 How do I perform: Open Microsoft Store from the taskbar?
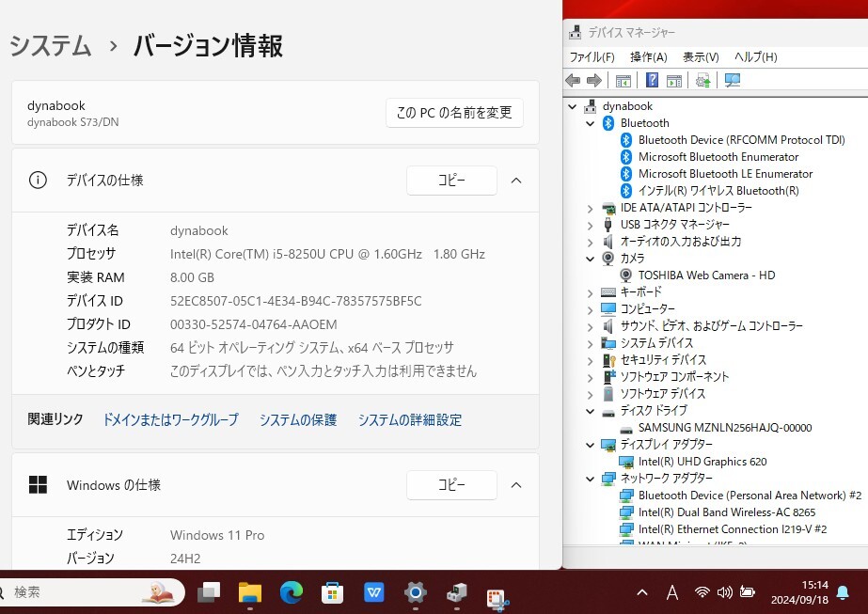[332, 593]
